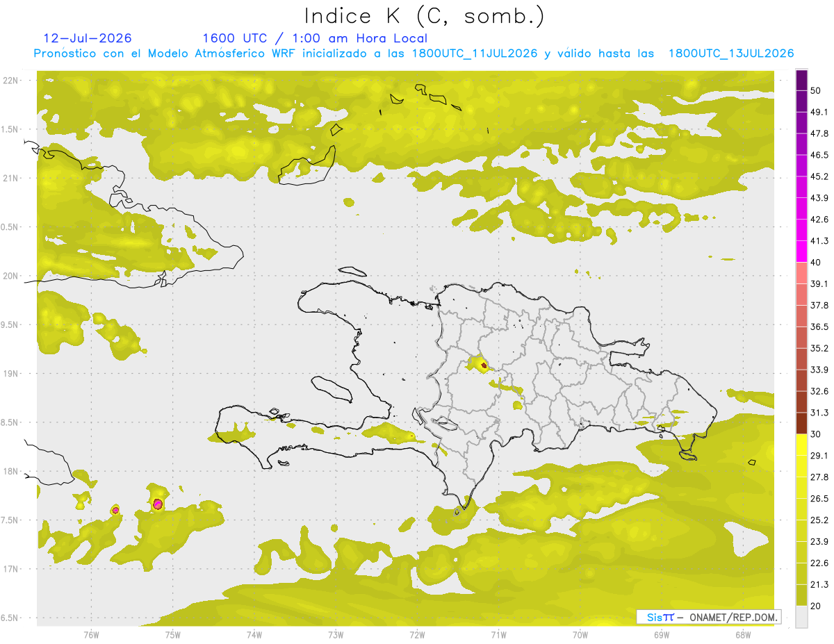
Task: Click the color bar value '32.6'
Action: (819, 391)
